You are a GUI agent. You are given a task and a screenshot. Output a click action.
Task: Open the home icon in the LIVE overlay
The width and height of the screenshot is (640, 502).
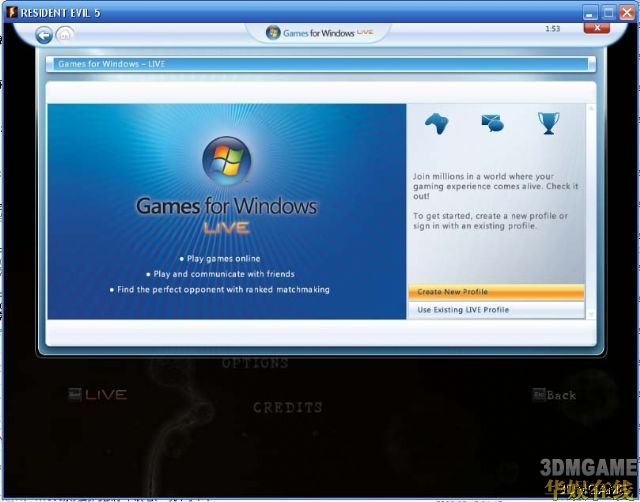click(64, 34)
